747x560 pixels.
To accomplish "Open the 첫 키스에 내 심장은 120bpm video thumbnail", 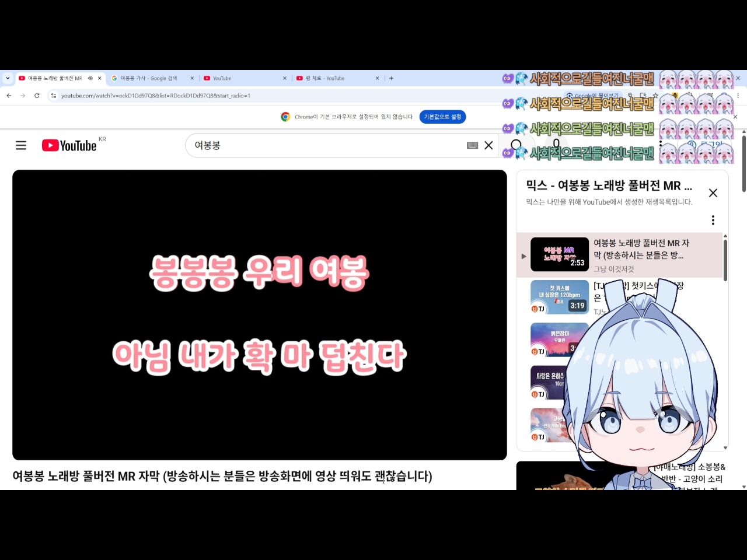I will [560, 297].
